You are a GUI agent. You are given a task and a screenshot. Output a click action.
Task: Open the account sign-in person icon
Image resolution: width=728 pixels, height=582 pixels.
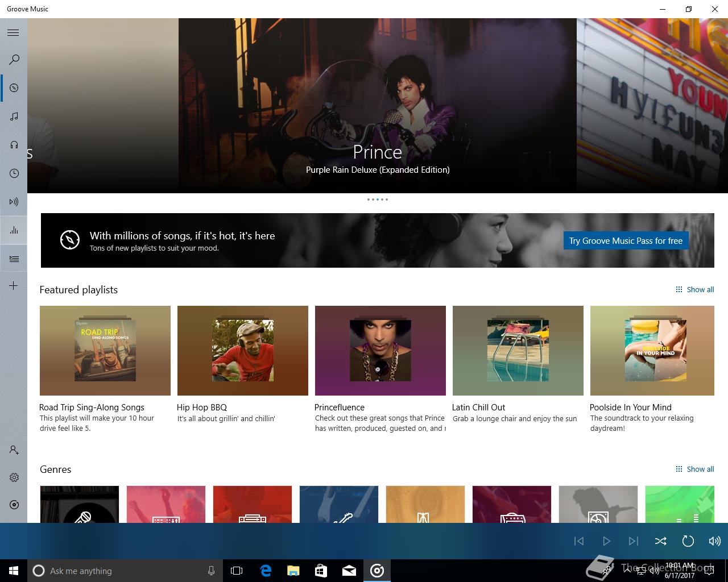click(14, 450)
